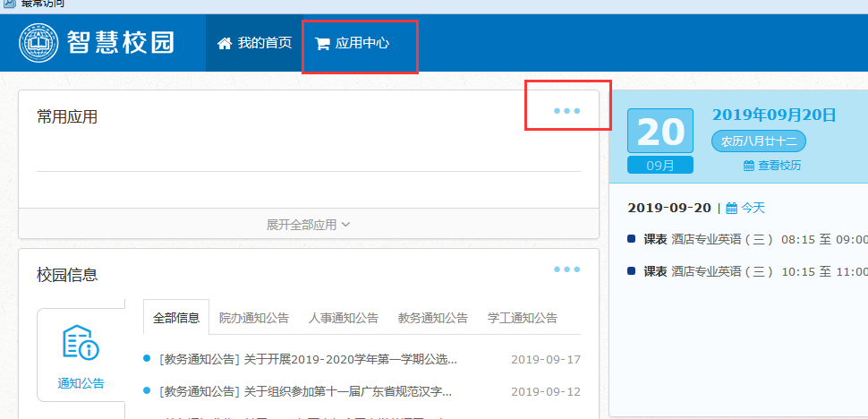The image size is (868, 419).
Task: Select the 通知公告 side label
Action: [81, 383]
